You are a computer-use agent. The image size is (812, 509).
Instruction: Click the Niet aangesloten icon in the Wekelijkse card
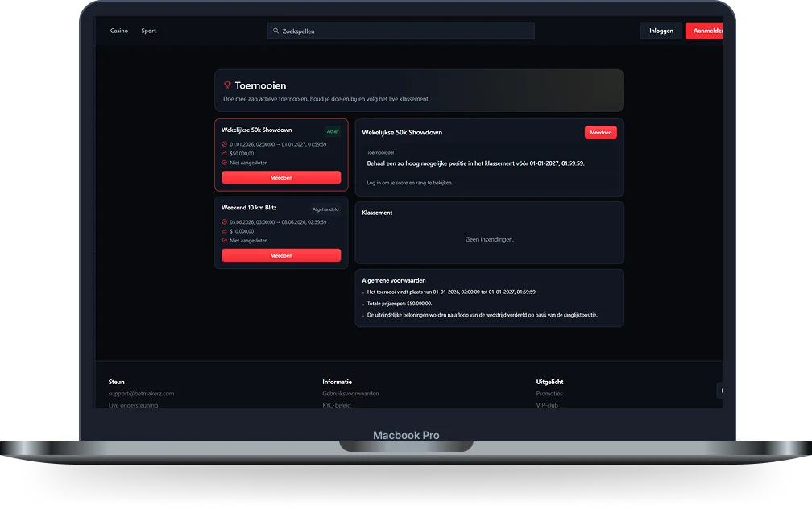pyautogui.click(x=224, y=163)
